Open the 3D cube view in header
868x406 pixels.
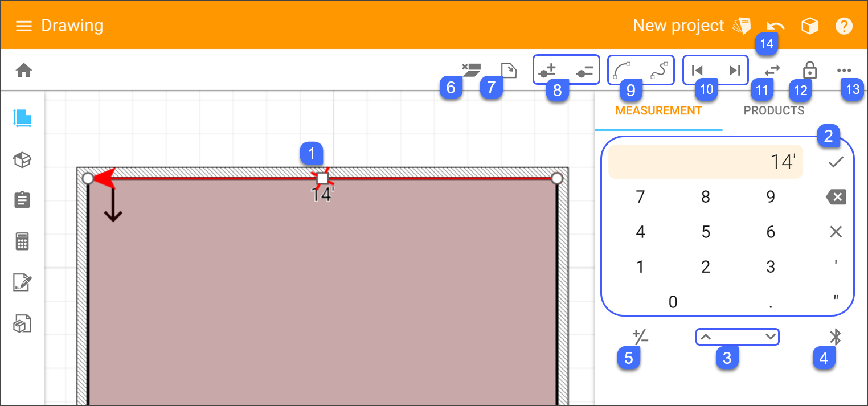click(810, 26)
